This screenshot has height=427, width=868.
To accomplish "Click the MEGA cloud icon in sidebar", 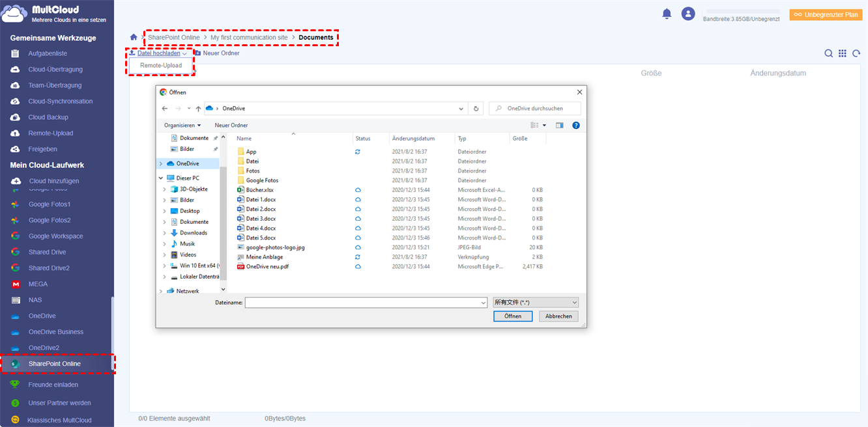I will [x=15, y=284].
